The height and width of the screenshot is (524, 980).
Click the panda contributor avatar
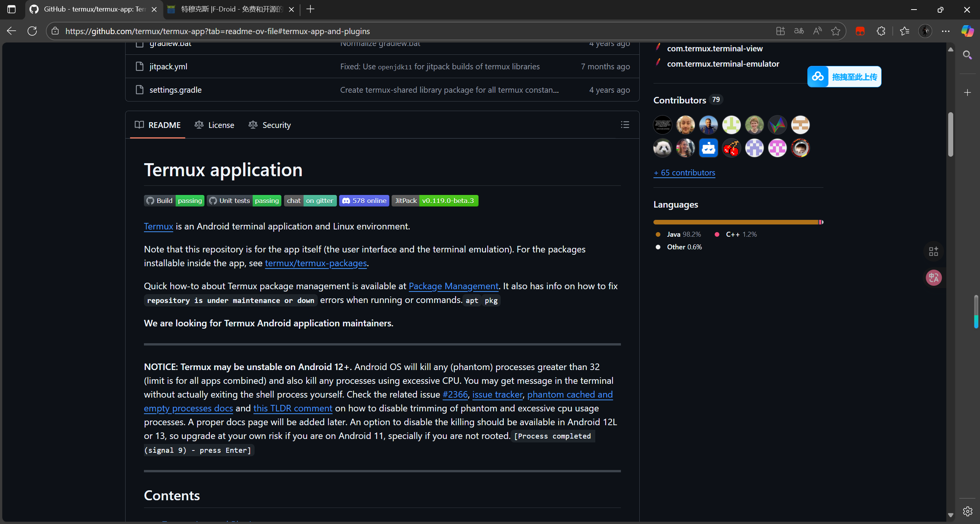662,148
